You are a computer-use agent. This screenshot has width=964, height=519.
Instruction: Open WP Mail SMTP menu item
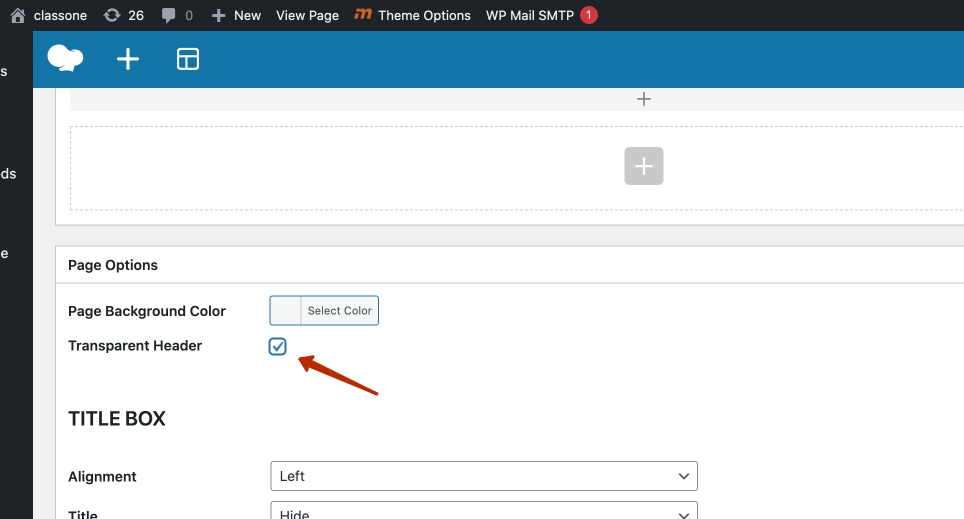tap(531, 15)
